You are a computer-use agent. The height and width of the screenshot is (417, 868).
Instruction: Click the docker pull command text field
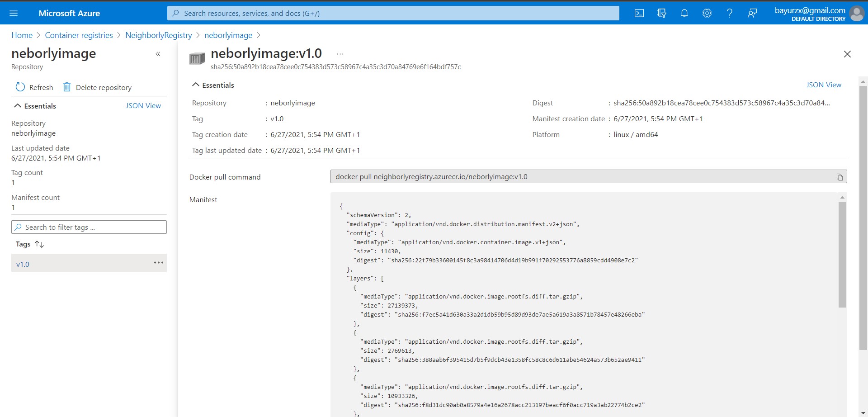tap(589, 176)
